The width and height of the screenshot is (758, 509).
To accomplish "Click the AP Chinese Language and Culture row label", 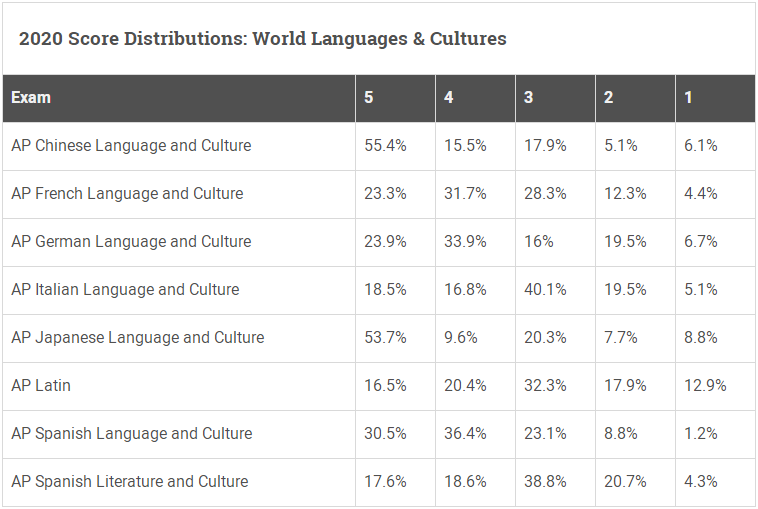I will (131, 146).
